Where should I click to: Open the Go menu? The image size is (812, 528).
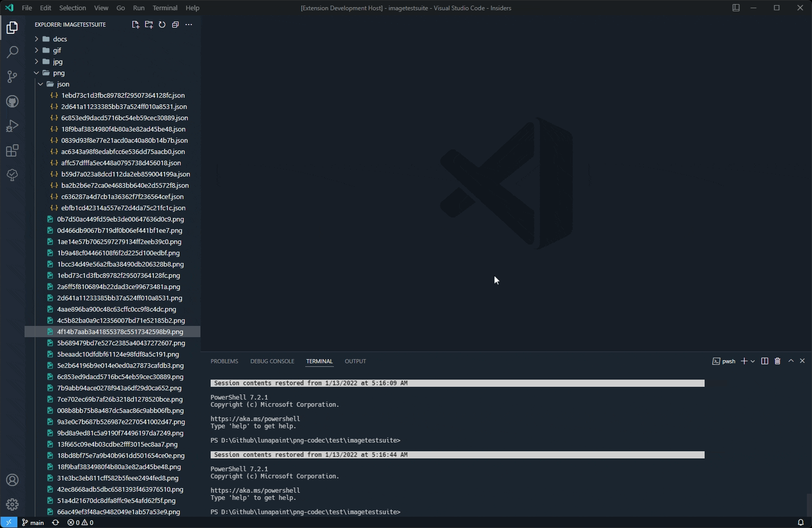(121, 8)
